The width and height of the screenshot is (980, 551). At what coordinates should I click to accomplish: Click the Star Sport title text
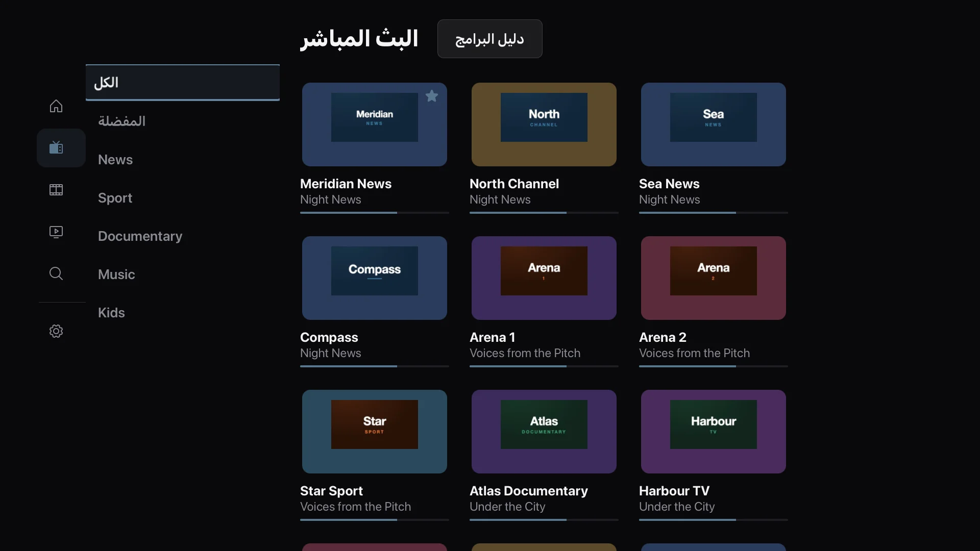click(331, 491)
